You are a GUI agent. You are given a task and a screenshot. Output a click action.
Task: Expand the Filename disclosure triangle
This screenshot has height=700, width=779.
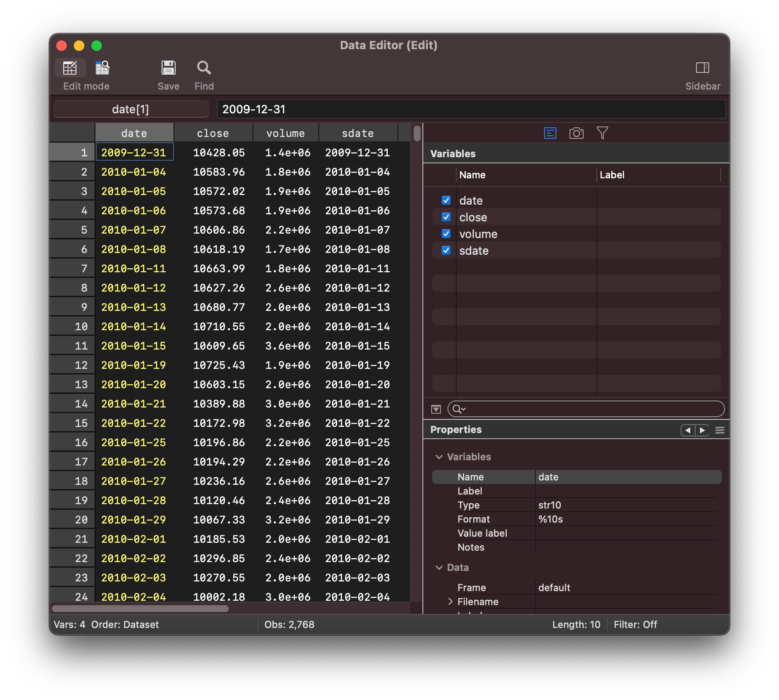[450, 602]
